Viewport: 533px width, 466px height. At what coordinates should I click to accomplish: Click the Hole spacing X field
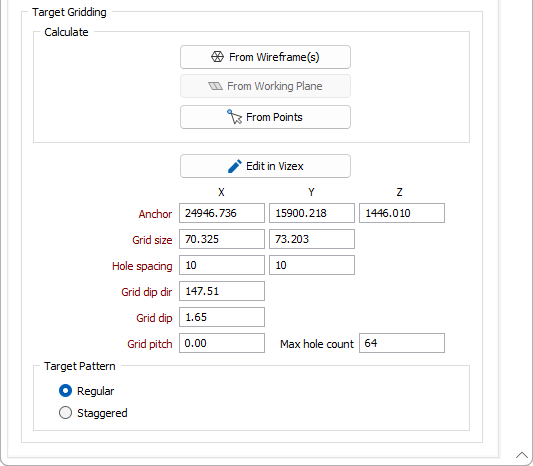[x=222, y=265]
